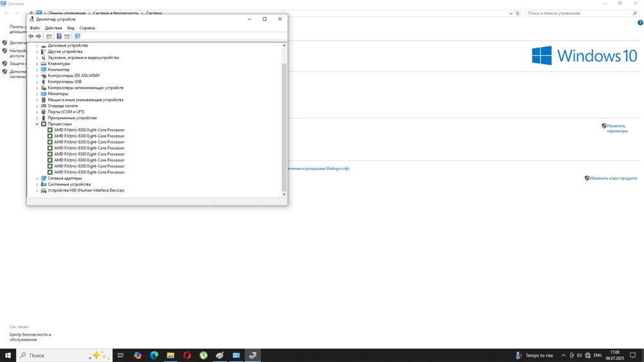Click the blue help icon in System window

pos(640,23)
